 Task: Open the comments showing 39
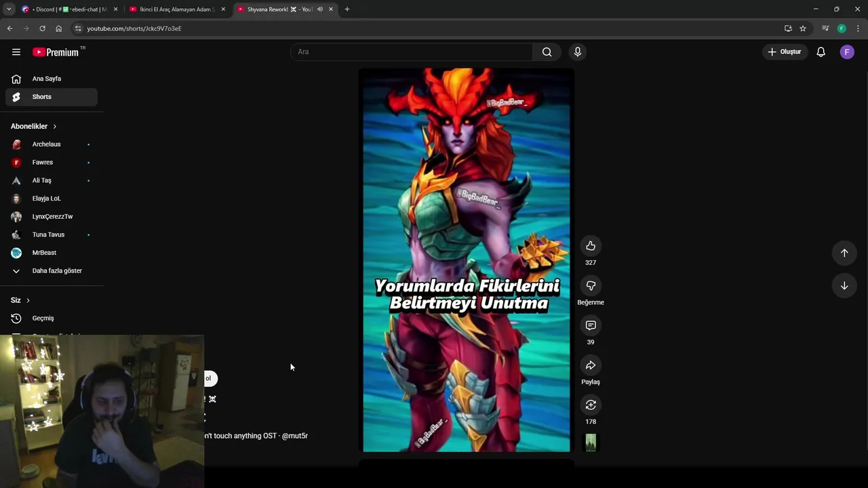(x=591, y=326)
